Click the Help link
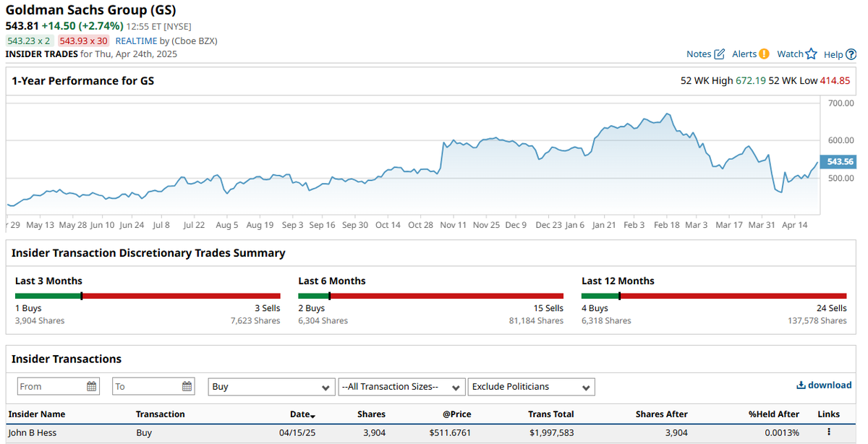 click(x=833, y=54)
